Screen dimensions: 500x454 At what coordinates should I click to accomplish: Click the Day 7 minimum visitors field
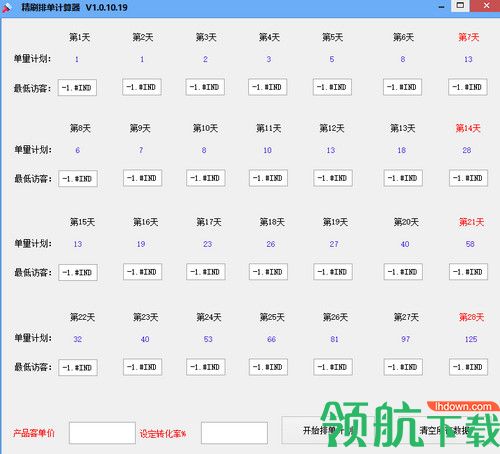(468, 87)
